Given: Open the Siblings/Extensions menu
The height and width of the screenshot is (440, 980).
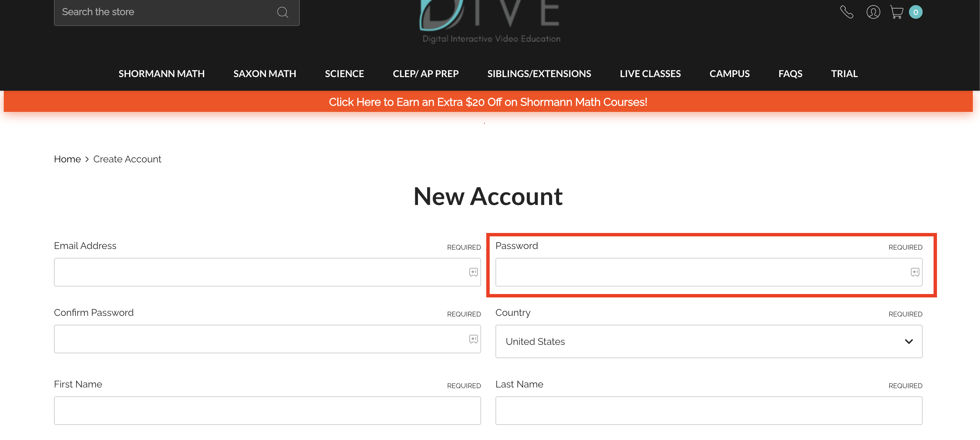Looking at the screenshot, I should point(539,74).
